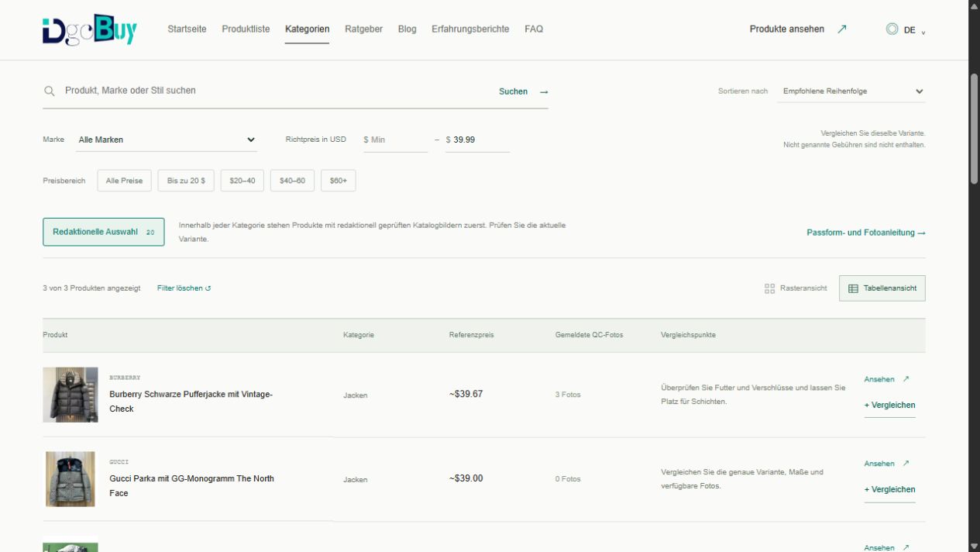Viewport: 980px width, 552px height.
Task: Click the vertical page scrollbar thumb
Action: click(974, 129)
